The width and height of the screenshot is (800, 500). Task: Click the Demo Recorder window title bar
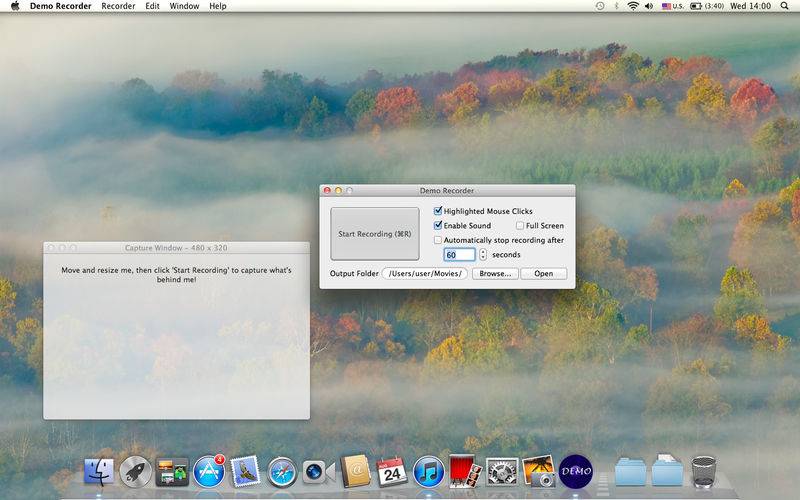[447, 190]
